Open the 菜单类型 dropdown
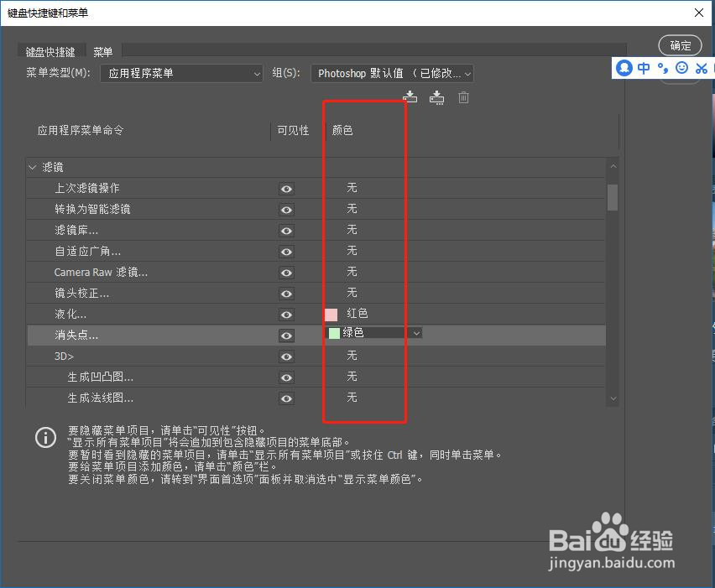 181,74
